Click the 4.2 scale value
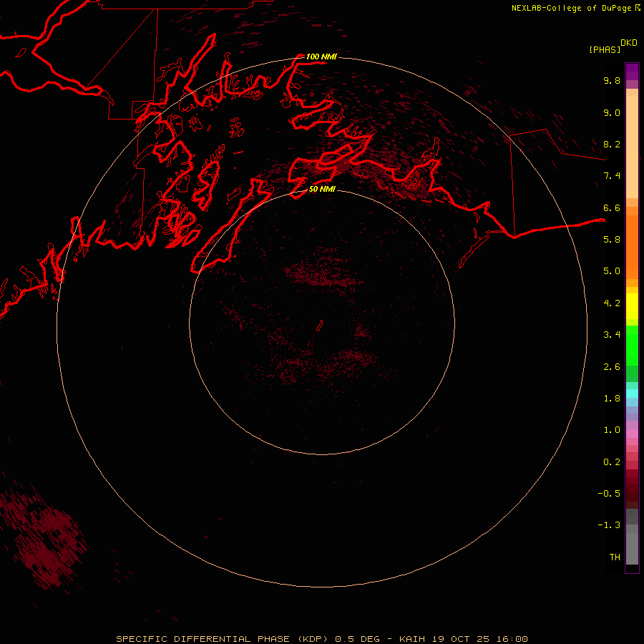 coord(612,303)
